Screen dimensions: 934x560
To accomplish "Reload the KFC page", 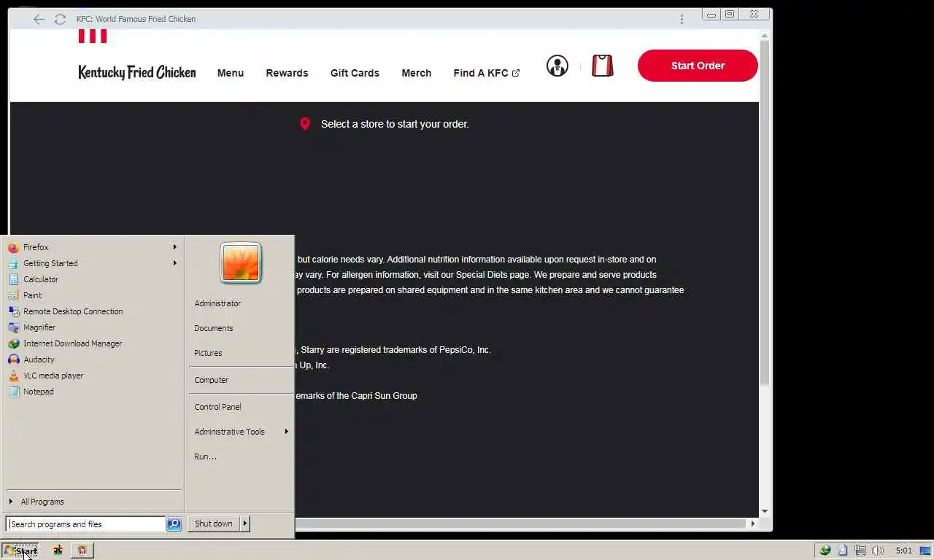I will pos(60,19).
